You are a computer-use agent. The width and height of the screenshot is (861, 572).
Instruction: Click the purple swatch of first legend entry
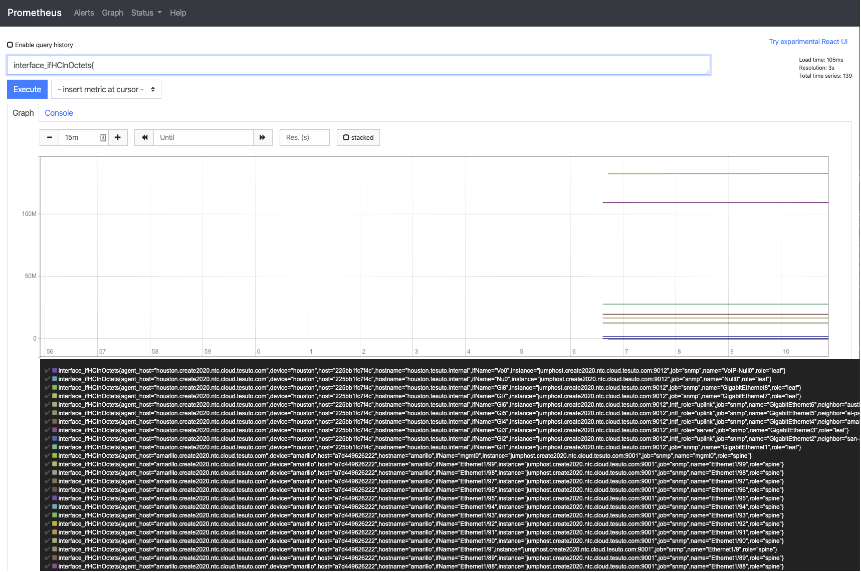click(54, 371)
